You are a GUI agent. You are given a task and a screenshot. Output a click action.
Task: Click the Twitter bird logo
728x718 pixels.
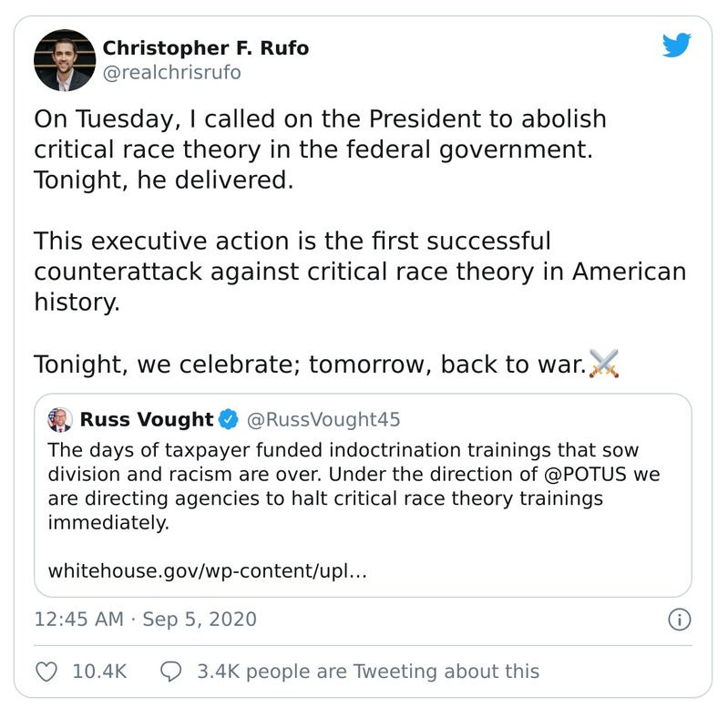click(x=676, y=46)
